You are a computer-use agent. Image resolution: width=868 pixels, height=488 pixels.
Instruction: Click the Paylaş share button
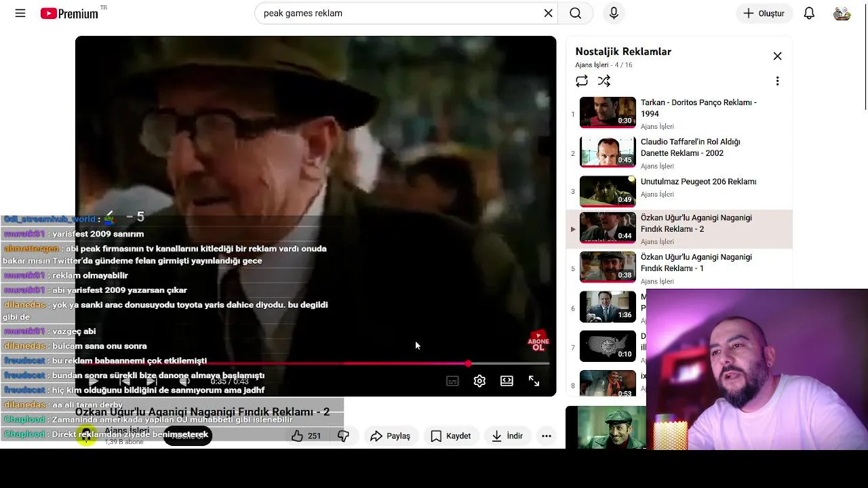pyautogui.click(x=390, y=436)
